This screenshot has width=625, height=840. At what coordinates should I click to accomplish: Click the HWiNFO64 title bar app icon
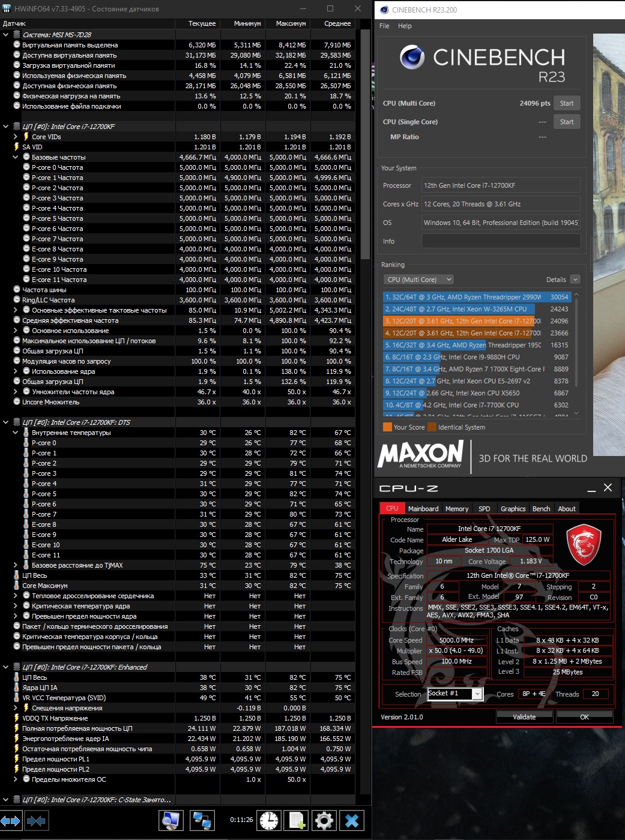click(x=7, y=9)
